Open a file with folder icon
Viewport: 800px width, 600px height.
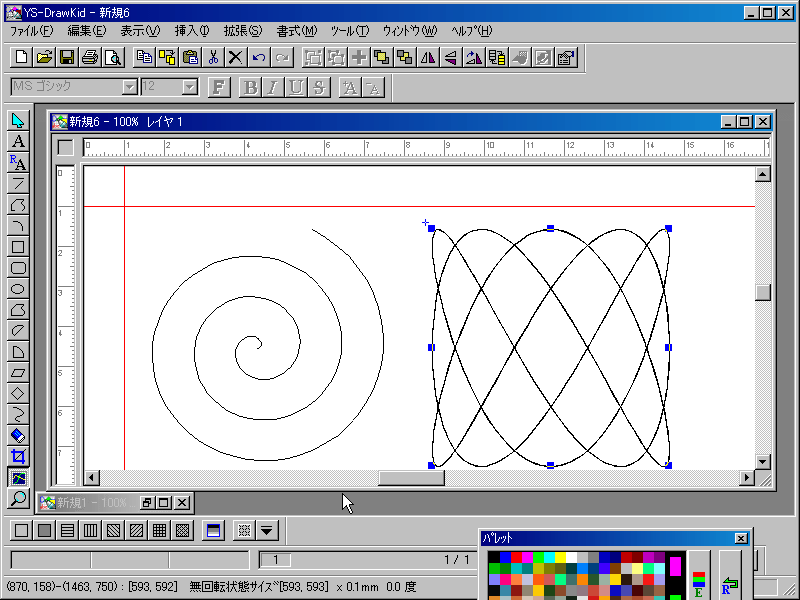click(44, 57)
